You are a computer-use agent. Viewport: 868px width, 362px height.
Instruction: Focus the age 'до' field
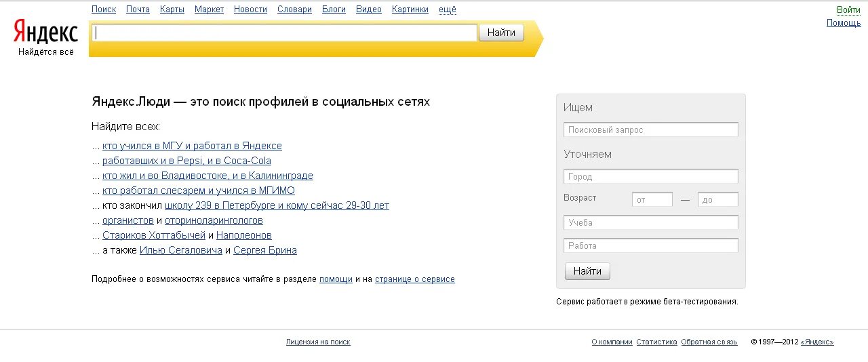718,199
